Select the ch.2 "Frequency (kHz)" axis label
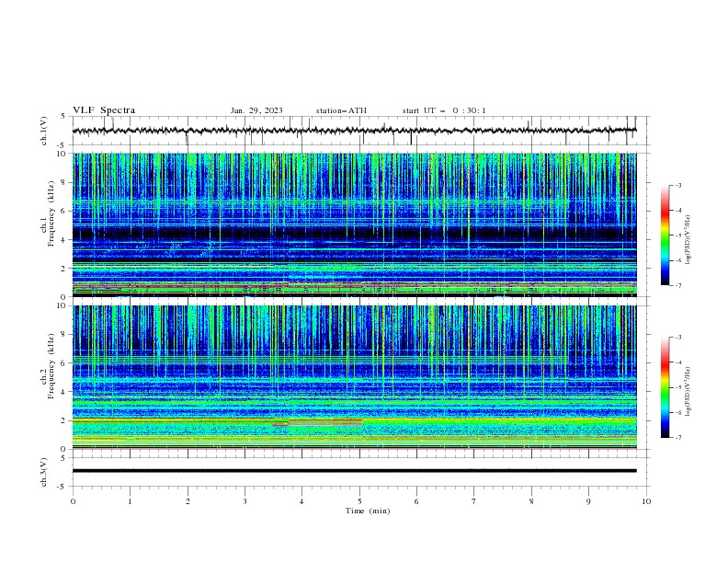 51,365
